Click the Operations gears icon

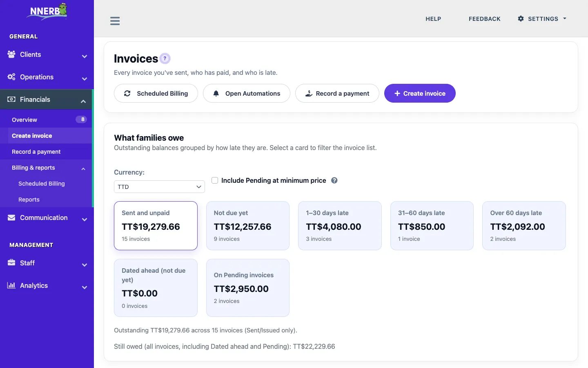click(x=11, y=77)
